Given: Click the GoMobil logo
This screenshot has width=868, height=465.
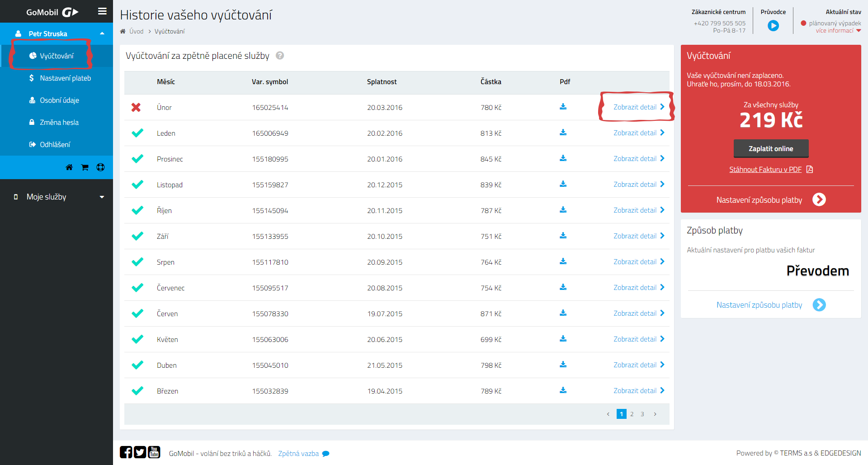Looking at the screenshot, I should click(52, 12).
